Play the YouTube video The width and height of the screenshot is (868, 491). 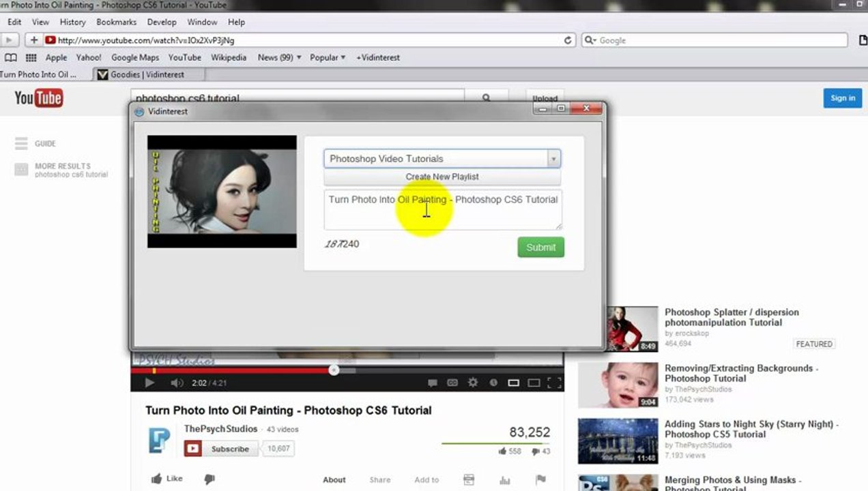click(149, 383)
